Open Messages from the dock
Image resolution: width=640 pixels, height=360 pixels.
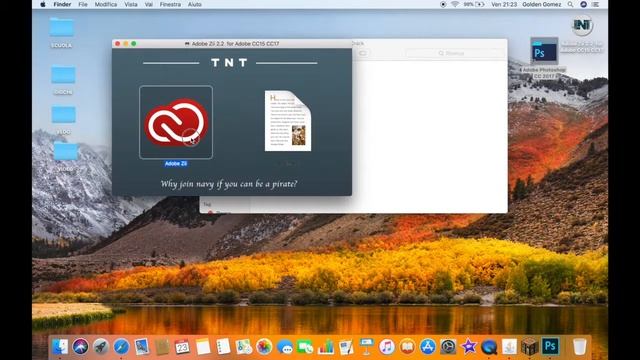[284, 347]
